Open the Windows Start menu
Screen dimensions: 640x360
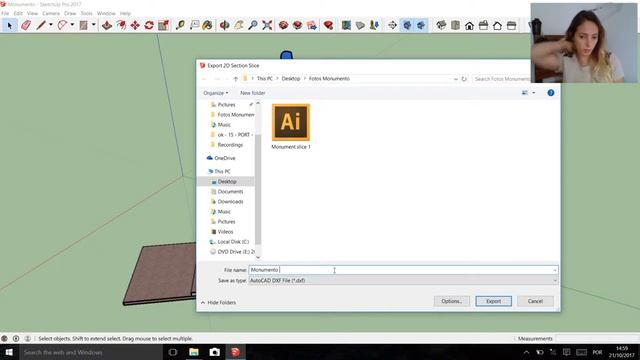(9, 352)
